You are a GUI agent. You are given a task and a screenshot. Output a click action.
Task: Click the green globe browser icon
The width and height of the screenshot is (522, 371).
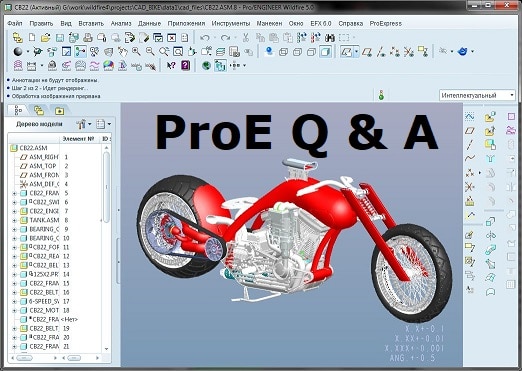pyautogui.click(x=206, y=65)
